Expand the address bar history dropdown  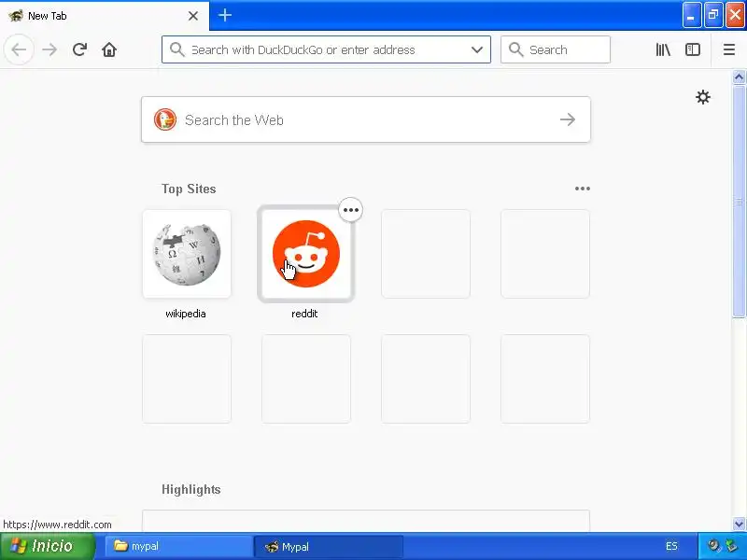(x=477, y=49)
